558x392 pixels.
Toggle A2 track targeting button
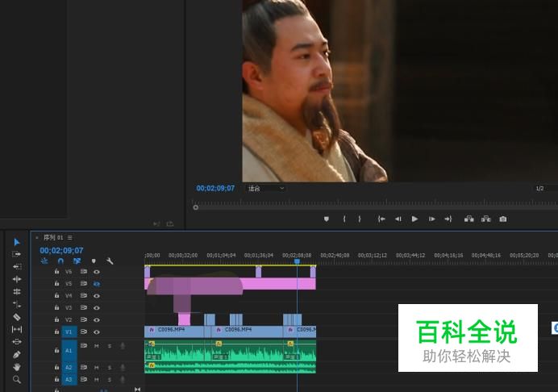(x=69, y=368)
